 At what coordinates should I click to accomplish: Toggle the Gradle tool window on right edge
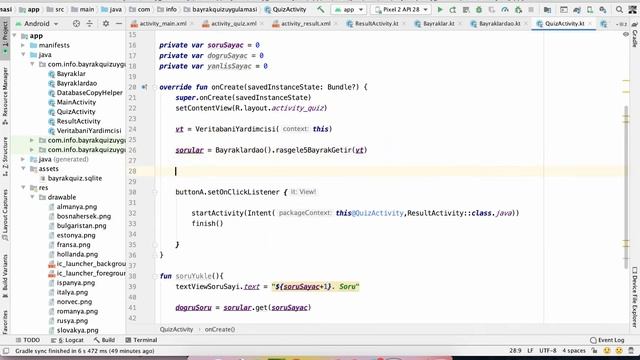(635, 36)
